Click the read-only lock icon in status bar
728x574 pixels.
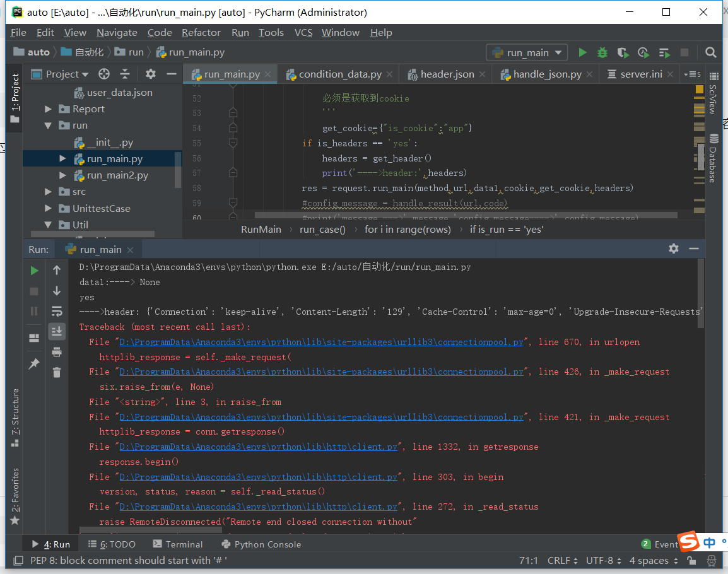pyautogui.click(x=692, y=561)
